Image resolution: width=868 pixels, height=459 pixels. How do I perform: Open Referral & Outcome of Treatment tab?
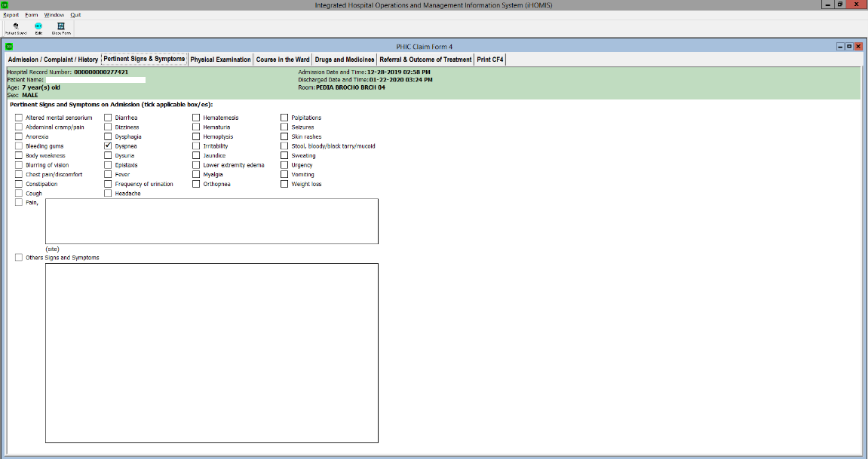click(425, 60)
